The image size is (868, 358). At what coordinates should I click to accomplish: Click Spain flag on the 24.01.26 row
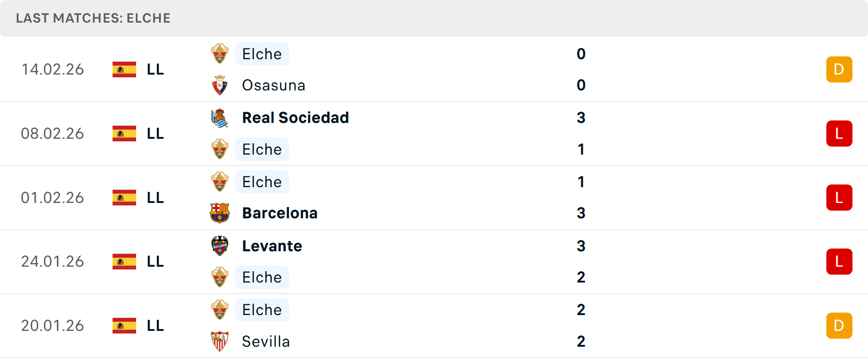pos(124,262)
